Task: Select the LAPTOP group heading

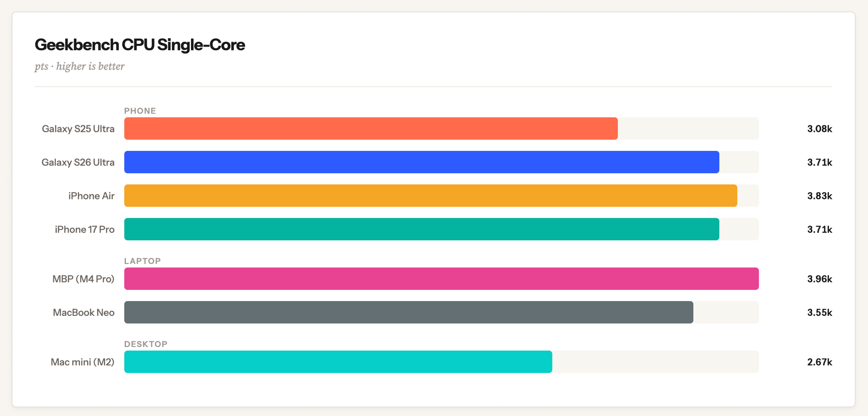Action: [142, 261]
